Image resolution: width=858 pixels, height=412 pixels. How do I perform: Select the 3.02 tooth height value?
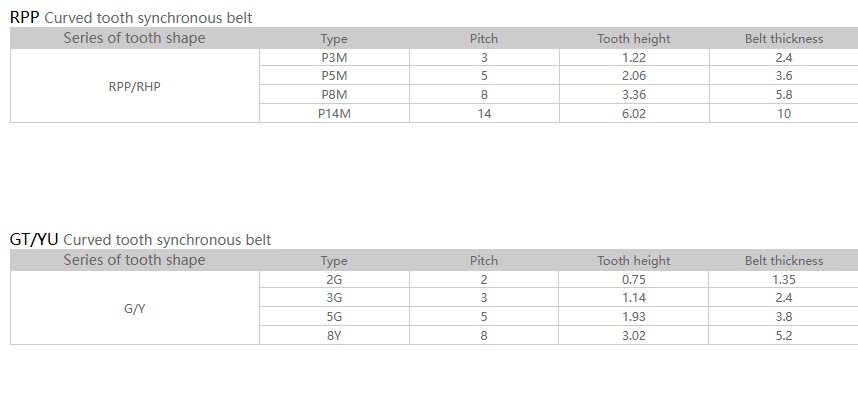click(x=634, y=336)
